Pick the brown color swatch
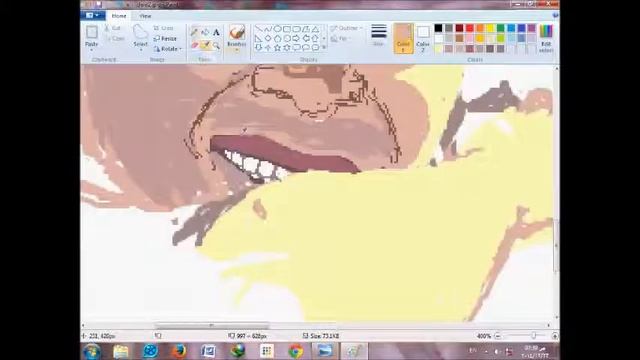 (x=459, y=38)
